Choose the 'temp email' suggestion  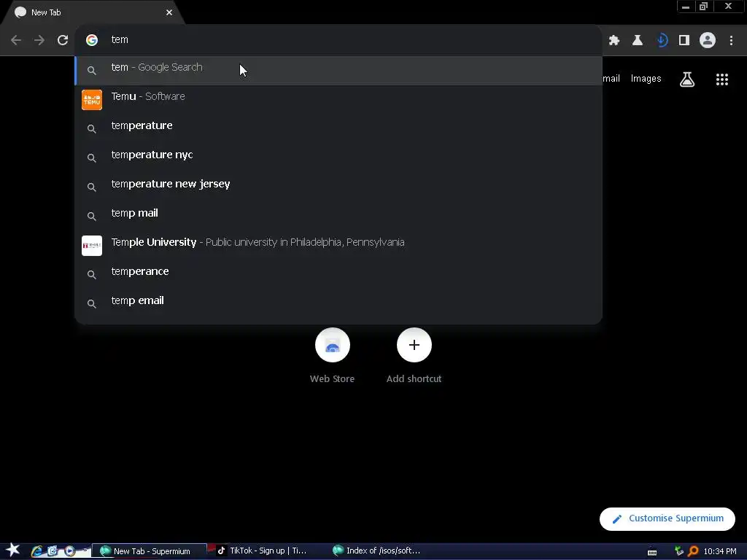point(338,303)
